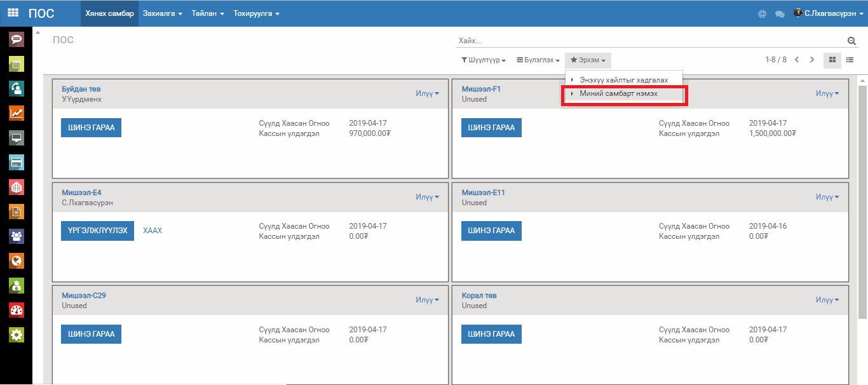The image size is (868, 385).
Task: Click the search magnifier icon
Action: pyautogui.click(x=851, y=41)
